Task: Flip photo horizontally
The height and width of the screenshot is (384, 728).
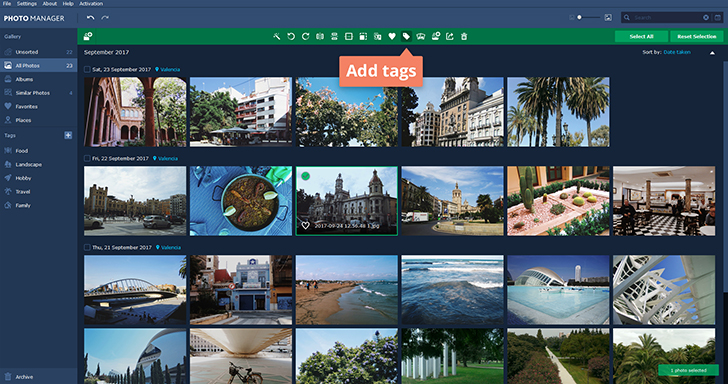Action: [x=320, y=36]
